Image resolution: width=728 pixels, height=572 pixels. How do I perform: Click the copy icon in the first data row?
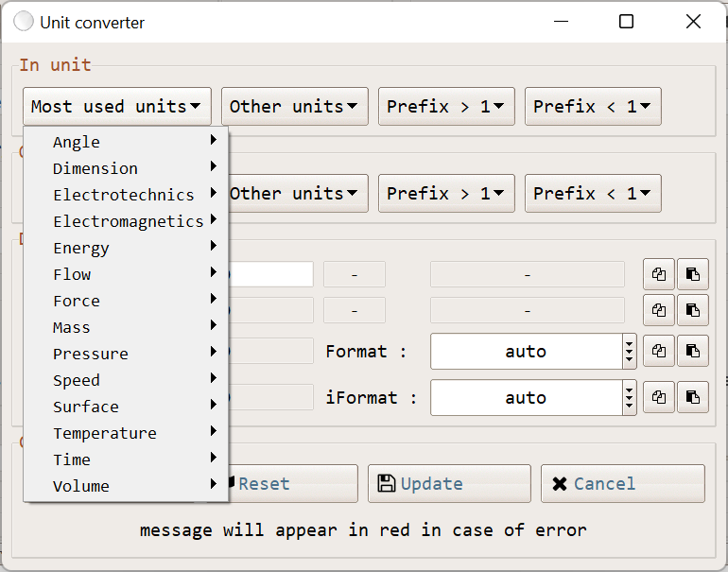coord(659,275)
